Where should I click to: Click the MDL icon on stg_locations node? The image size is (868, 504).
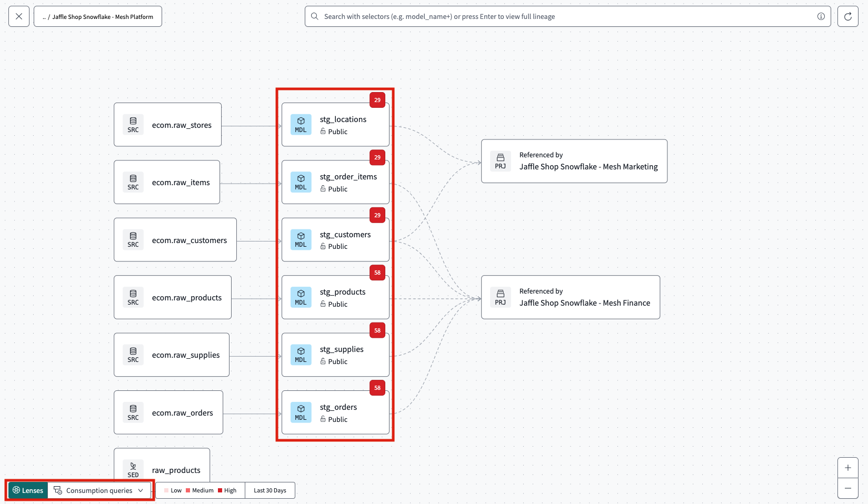[301, 125]
